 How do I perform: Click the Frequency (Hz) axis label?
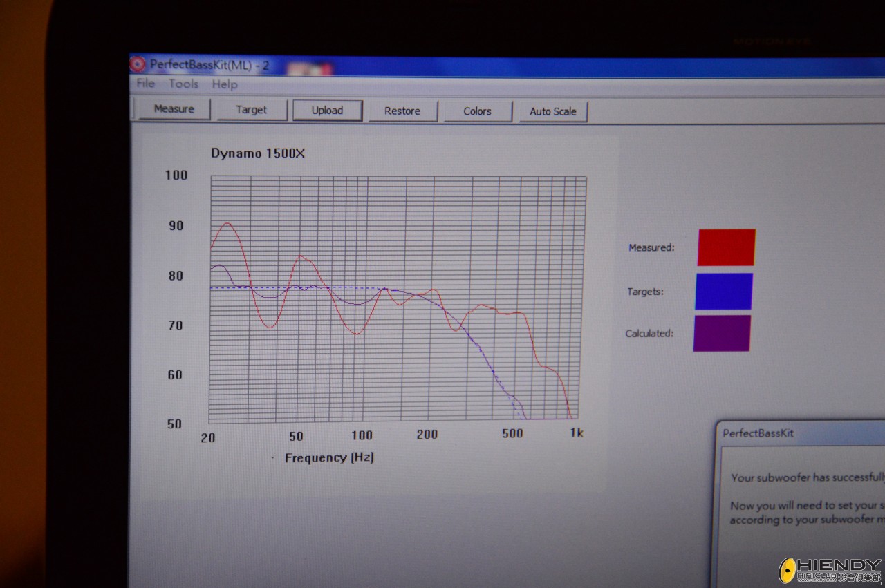[329, 457]
